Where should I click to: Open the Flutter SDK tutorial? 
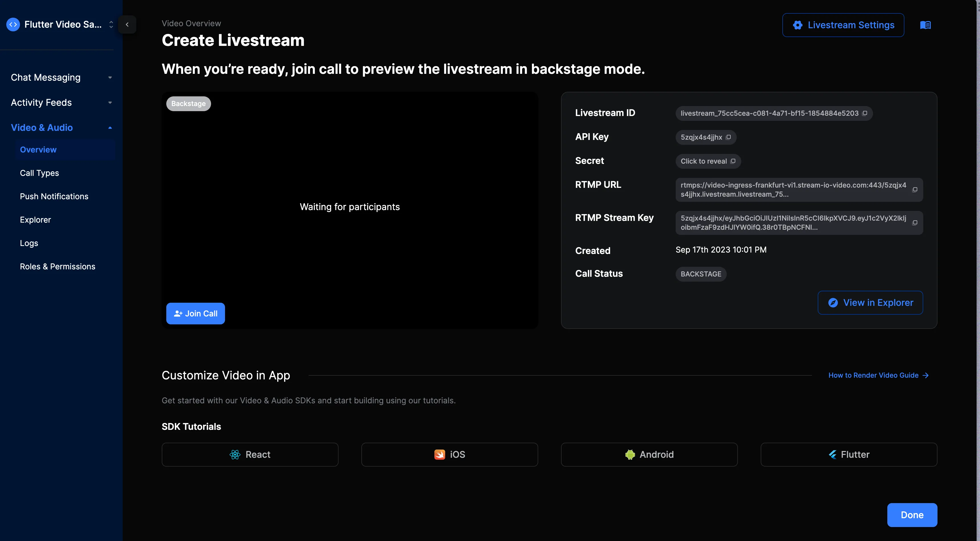(849, 454)
